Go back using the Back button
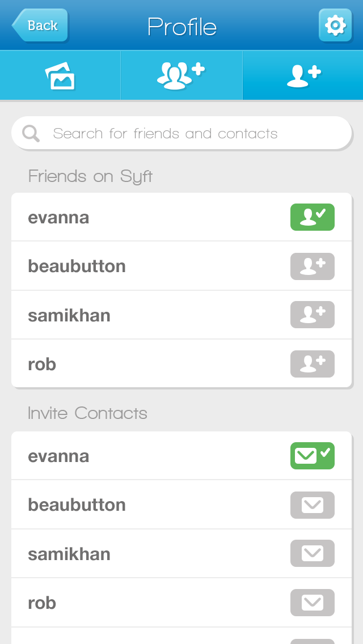 pos(40,26)
